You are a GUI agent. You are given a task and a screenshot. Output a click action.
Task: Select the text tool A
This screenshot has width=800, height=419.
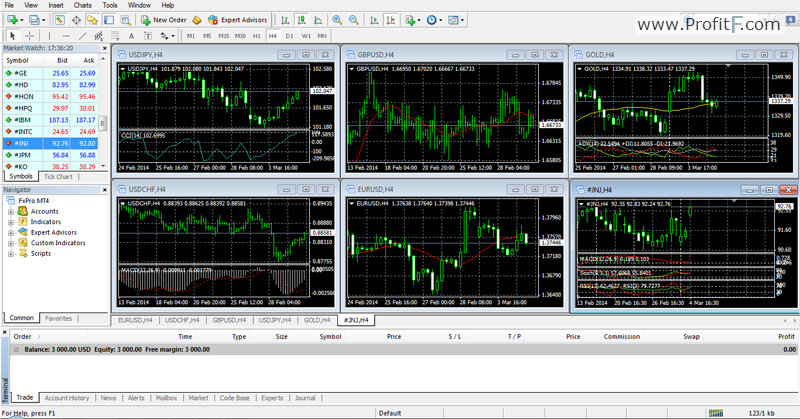pyautogui.click(x=131, y=36)
